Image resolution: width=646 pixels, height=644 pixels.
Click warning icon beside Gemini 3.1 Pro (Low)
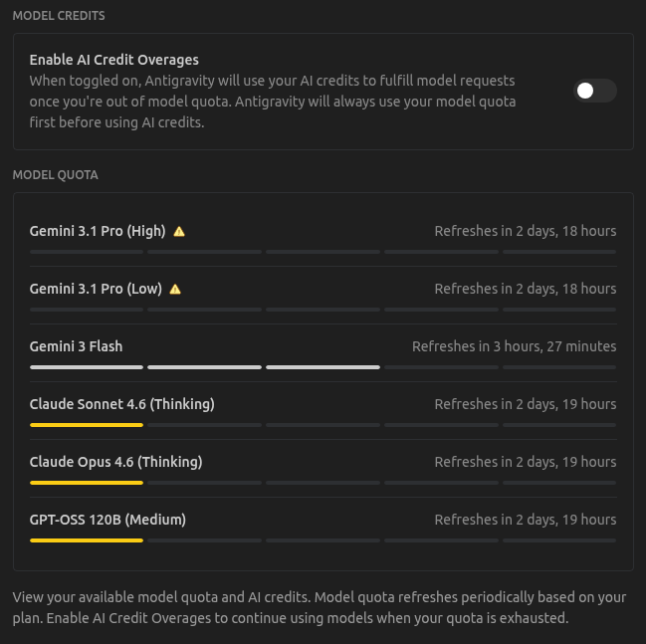175,289
